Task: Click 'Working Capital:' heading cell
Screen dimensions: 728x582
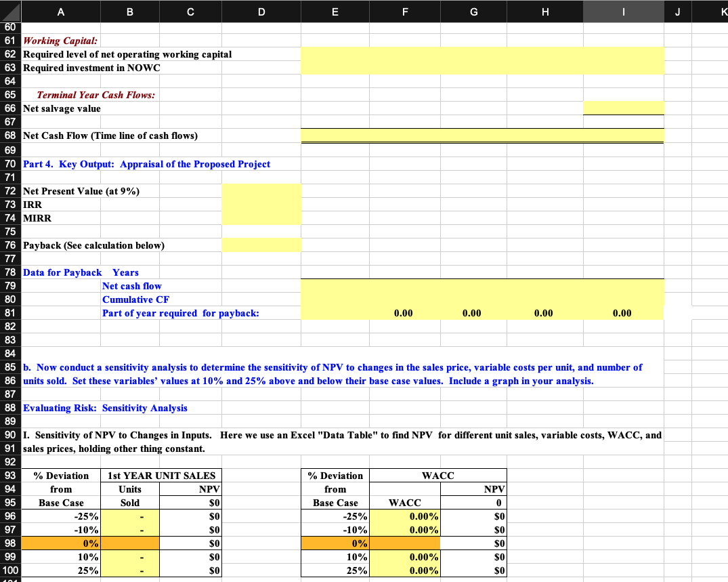Action: [60, 41]
